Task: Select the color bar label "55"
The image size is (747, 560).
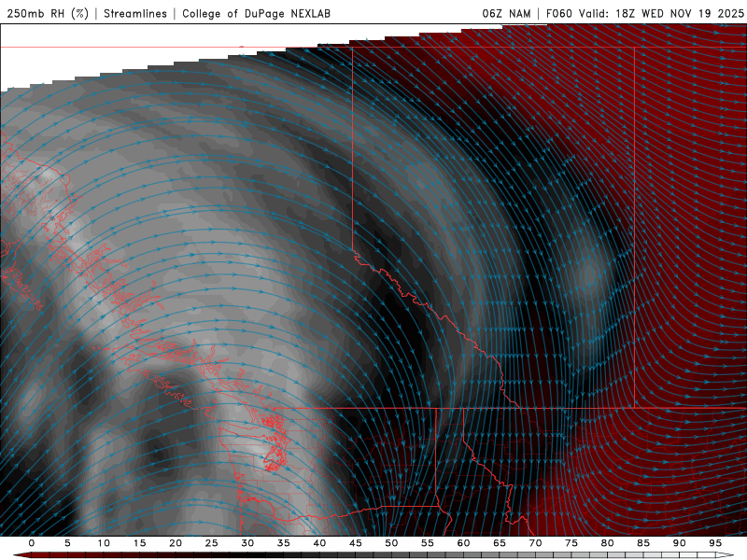Action: (x=427, y=543)
